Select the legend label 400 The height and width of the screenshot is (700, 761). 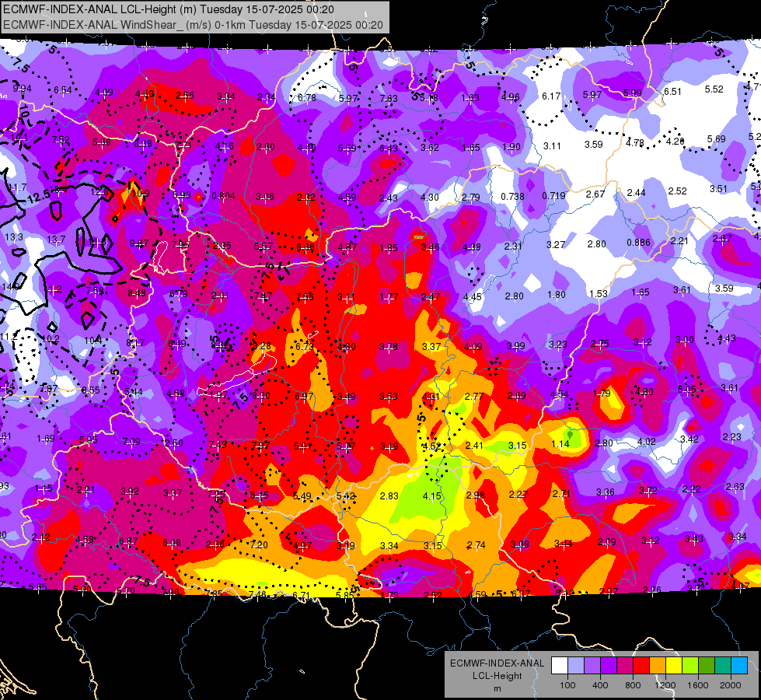(600, 685)
